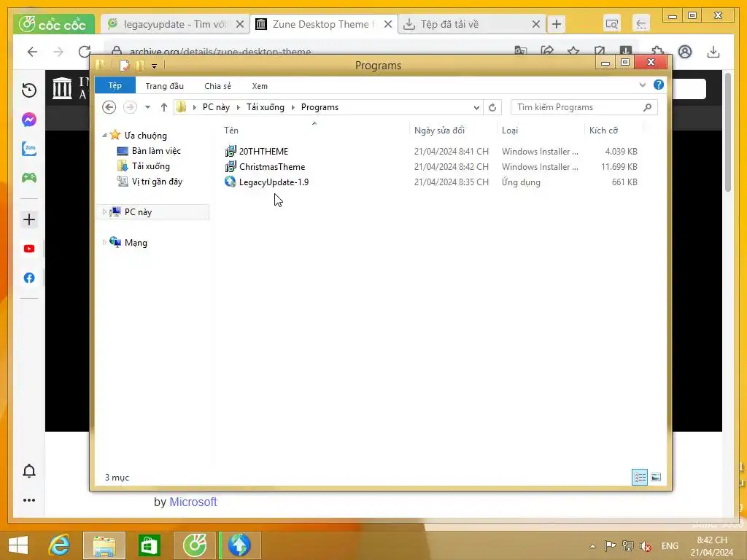This screenshot has height=560, width=747.
Task: Expand PC này tree node
Action: (104, 212)
